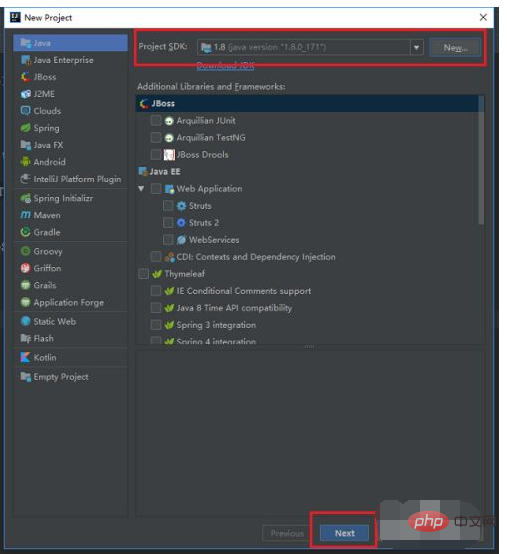The image size is (507, 554).
Task: Click the Spring leaf icon in sidebar
Action: coord(25,128)
